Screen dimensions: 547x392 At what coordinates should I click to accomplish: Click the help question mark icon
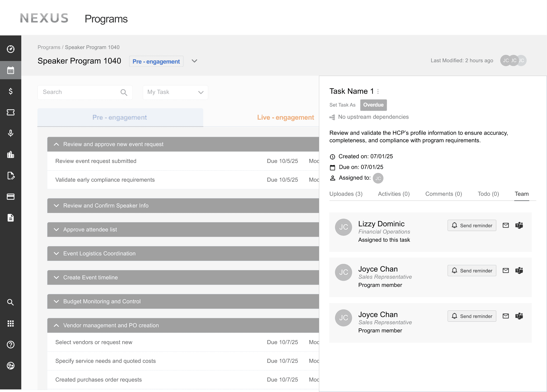coord(11,345)
